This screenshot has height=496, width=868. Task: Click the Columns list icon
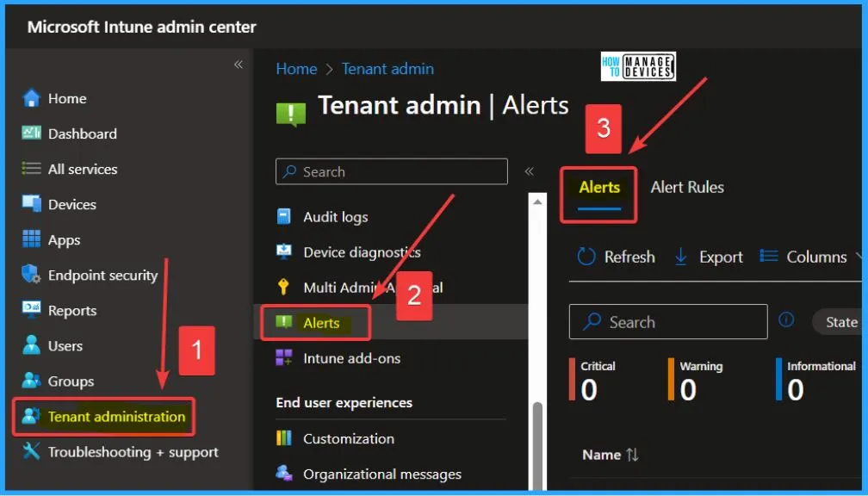[769, 257]
